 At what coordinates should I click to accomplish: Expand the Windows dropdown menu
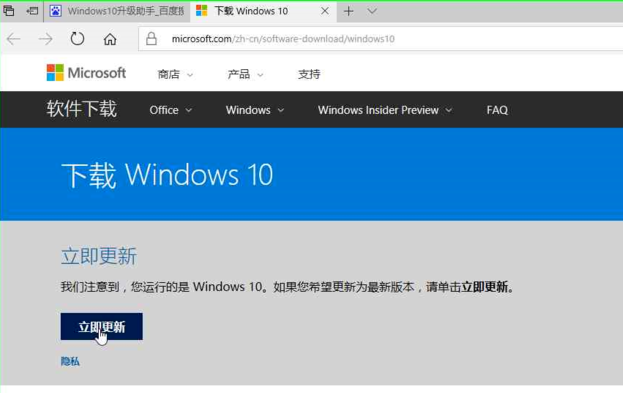[255, 110]
